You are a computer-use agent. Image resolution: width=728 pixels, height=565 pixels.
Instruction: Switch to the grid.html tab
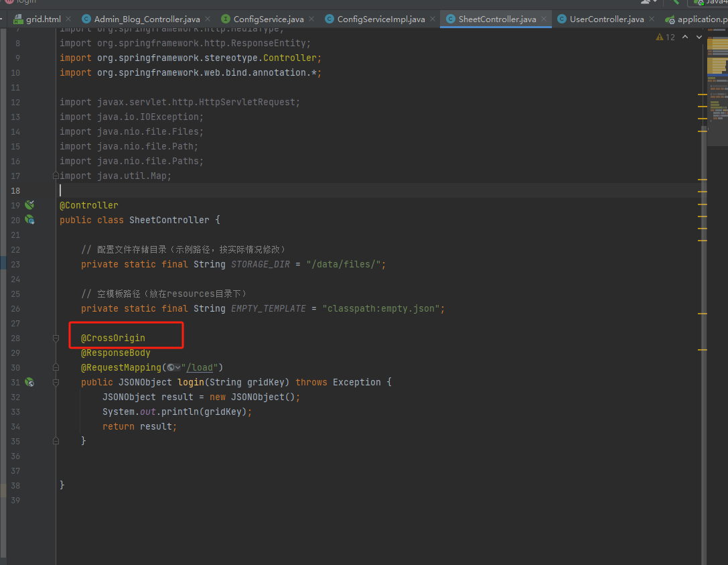tap(43, 19)
